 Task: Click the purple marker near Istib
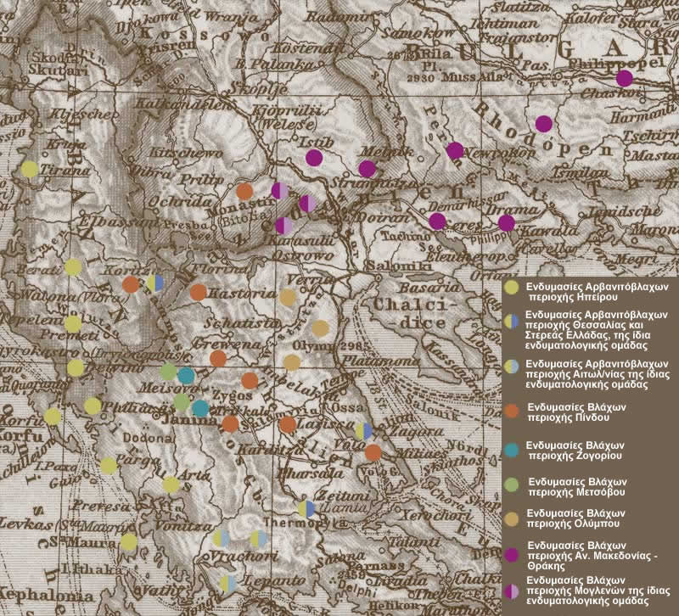(314, 158)
